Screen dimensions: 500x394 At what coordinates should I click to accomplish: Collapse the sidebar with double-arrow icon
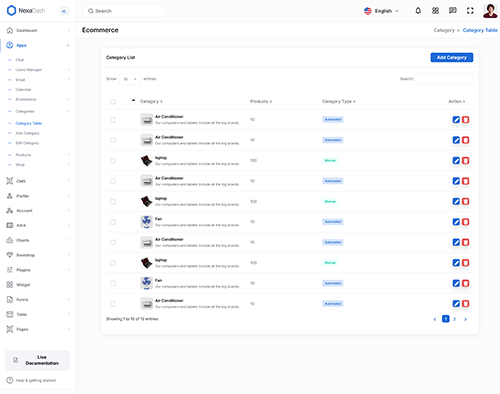[64, 11]
